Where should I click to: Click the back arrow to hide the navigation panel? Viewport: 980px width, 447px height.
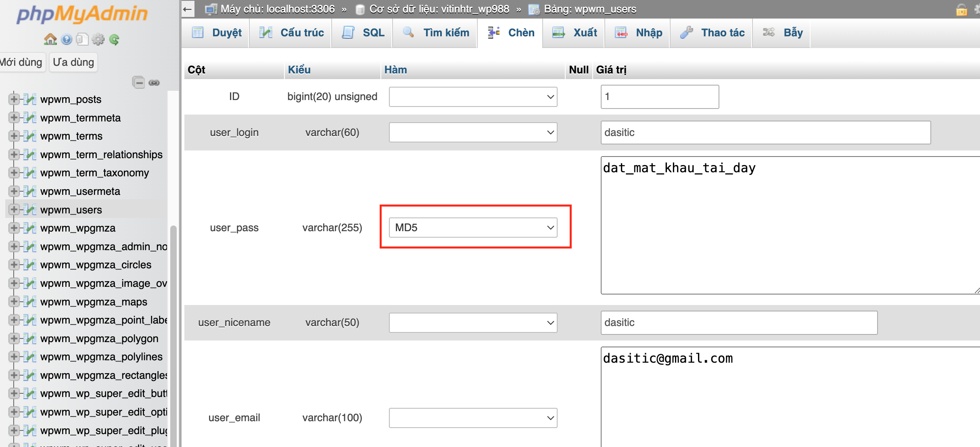tap(188, 9)
